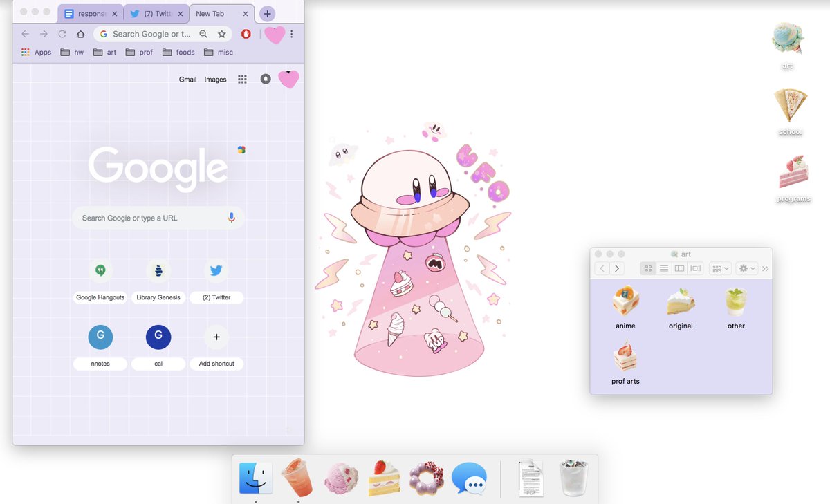Open Google account heart avatar on page
Viewport: 830px width, 504px height.
(x=288, y=80)
